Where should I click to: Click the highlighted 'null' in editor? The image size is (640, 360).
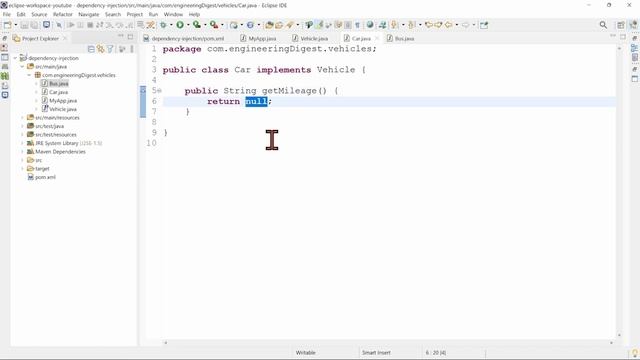pos(256,101)
